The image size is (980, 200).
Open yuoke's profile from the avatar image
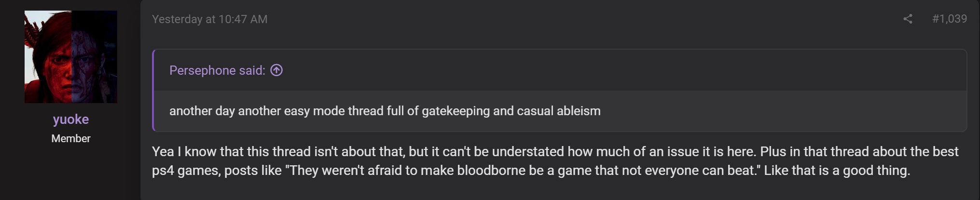point(71,57)
